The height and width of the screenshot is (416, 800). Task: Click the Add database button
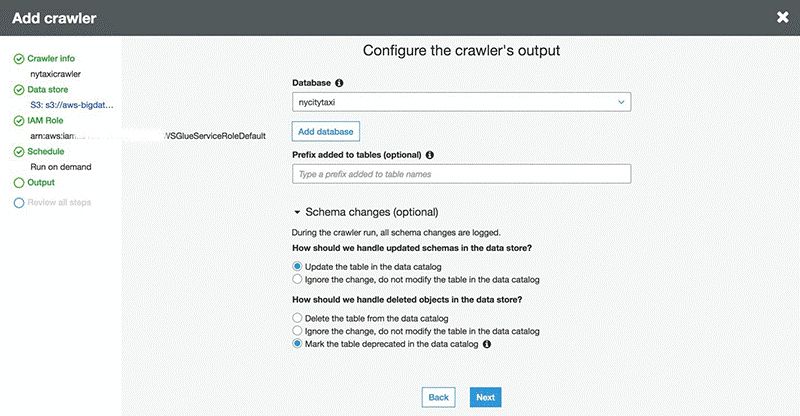(x=326, y=131)
